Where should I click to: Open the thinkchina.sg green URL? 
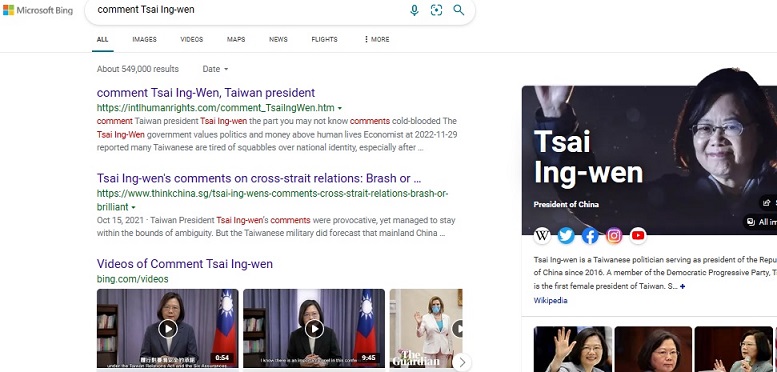tap(272, 200)
